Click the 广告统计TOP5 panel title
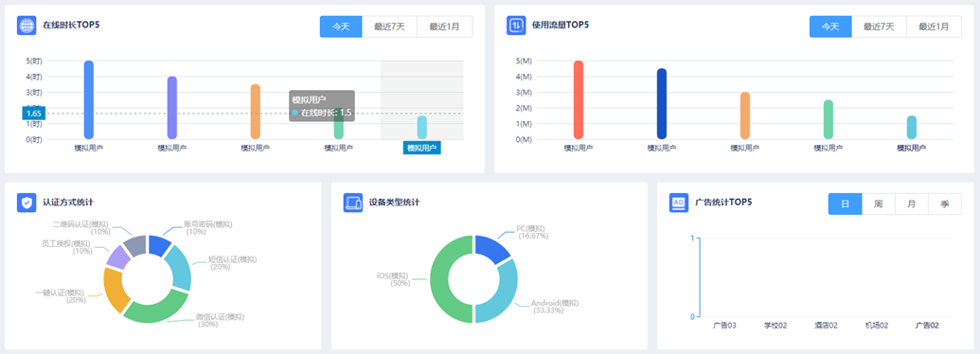 tap(723, 203)
